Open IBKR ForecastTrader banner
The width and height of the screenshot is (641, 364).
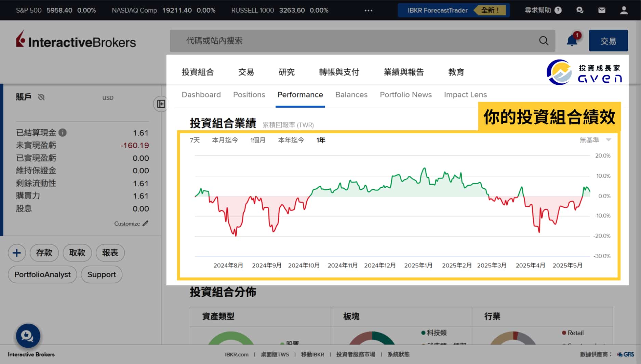pos(454,10)
